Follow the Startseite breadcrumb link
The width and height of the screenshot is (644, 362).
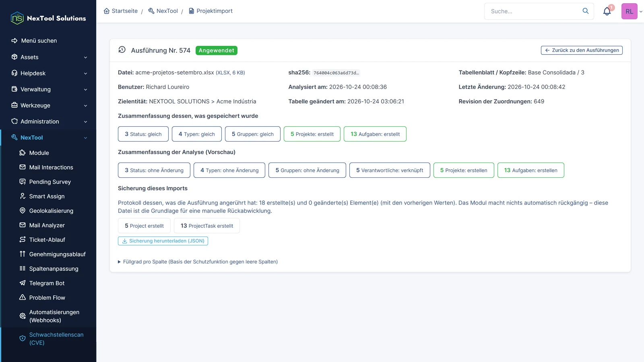121,11
